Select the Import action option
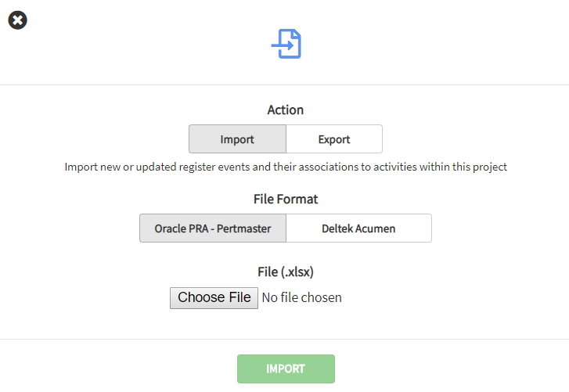This screenshot has height=392, width=569. [237, 139]
